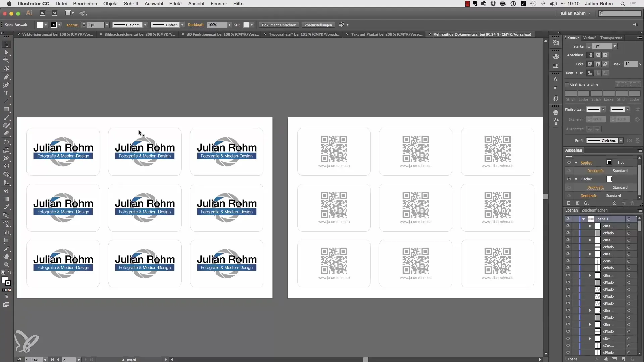The width and height of the screenshot is (644, 362).
Task: Select the Lasso tool
Action: (6, 69)
